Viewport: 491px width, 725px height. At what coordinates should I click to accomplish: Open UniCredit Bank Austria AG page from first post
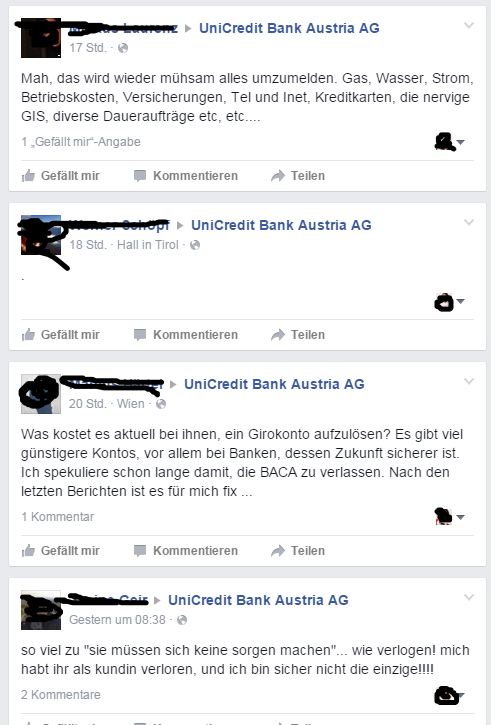pyautogui.click(x=289, y=28)
